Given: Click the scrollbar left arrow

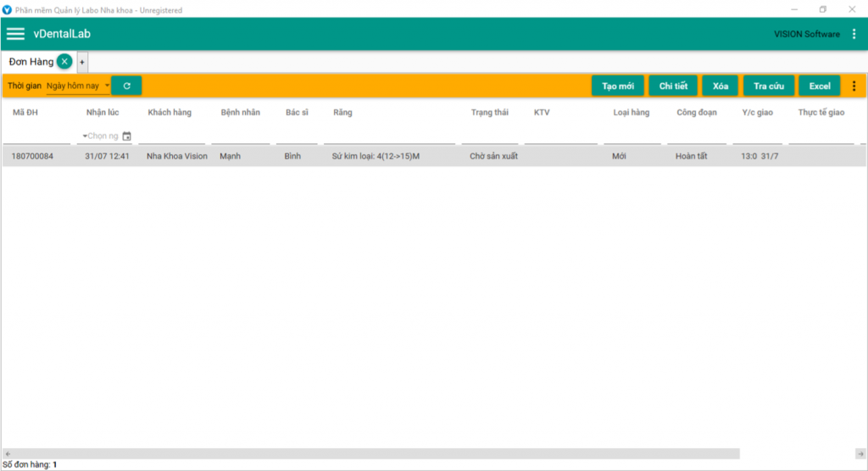Looking at the screenshot, I should tap(8, 454).
